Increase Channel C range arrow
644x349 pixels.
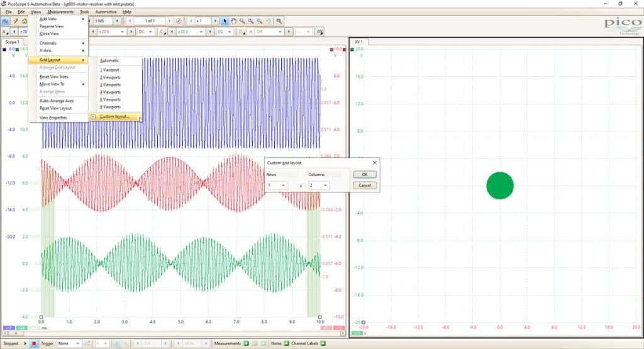210,31
